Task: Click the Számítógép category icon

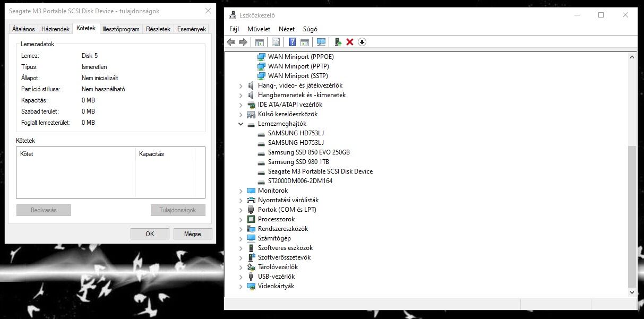Action: pyautogui.click(x=251, y=238)
